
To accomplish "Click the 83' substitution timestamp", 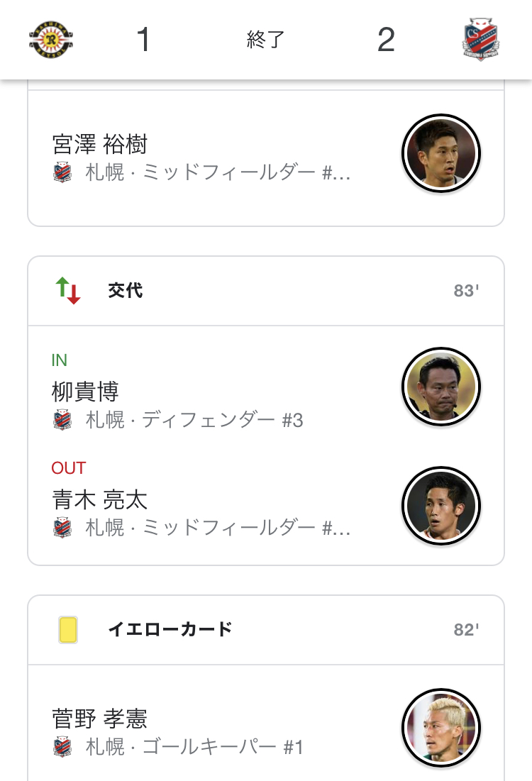I will pos(467,291).
